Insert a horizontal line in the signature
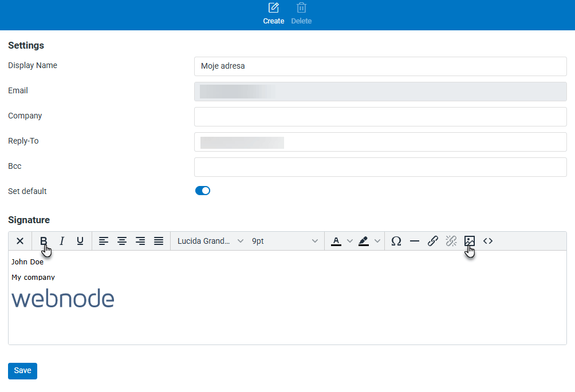This screenshot has width=575, height=392. tap(415, 241)
